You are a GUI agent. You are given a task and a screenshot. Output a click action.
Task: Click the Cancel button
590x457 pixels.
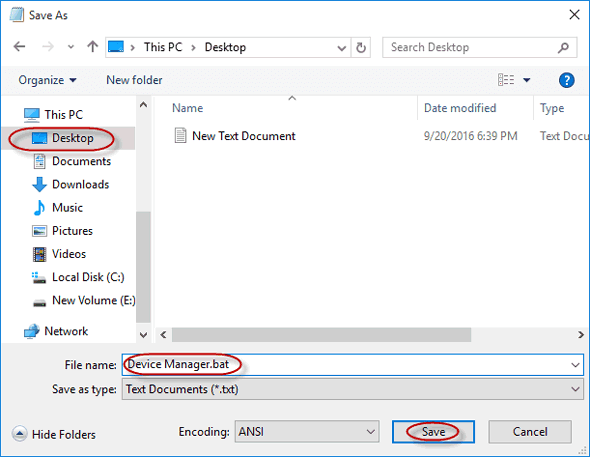coord(530,432)
